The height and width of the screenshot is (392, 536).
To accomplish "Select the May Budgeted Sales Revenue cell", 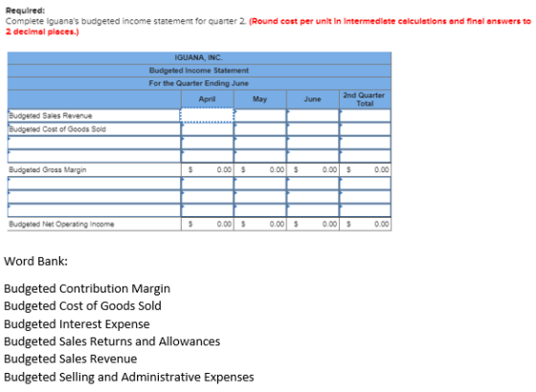I will (259, 116).
